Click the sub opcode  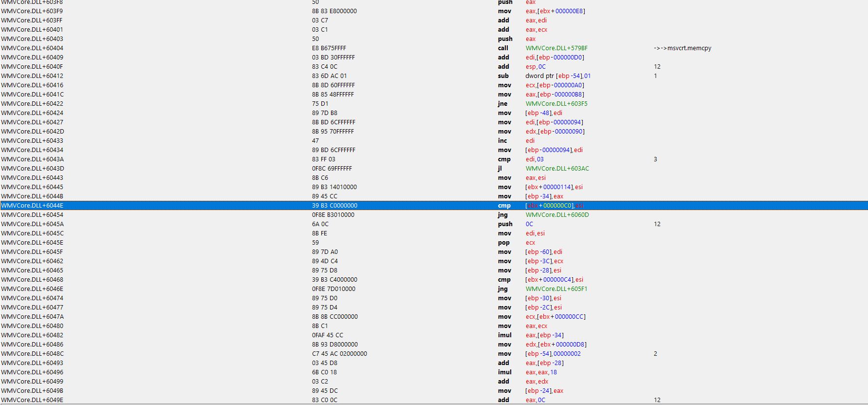[503, 76]
